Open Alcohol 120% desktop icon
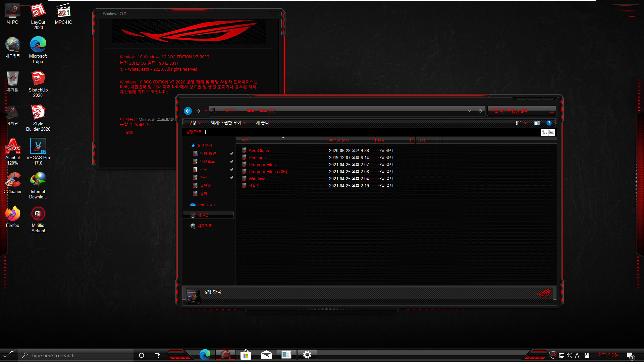644x362 pixels. point(12,152)
